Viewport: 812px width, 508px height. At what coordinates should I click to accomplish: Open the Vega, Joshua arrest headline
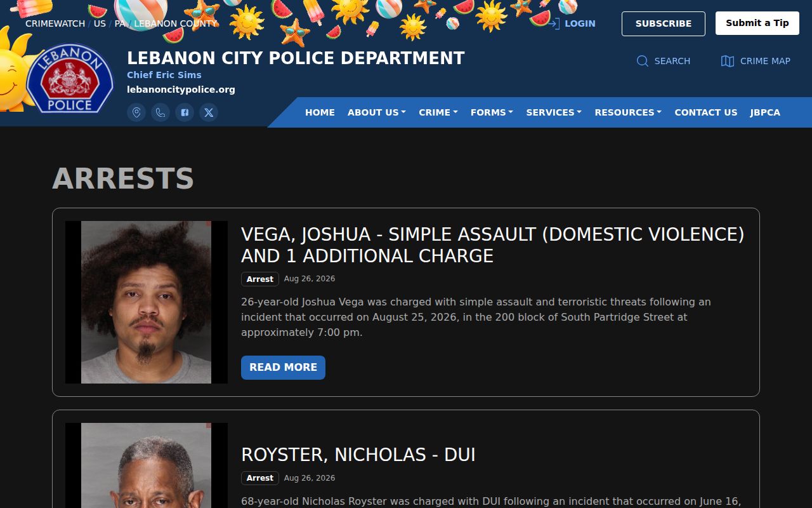493,245
